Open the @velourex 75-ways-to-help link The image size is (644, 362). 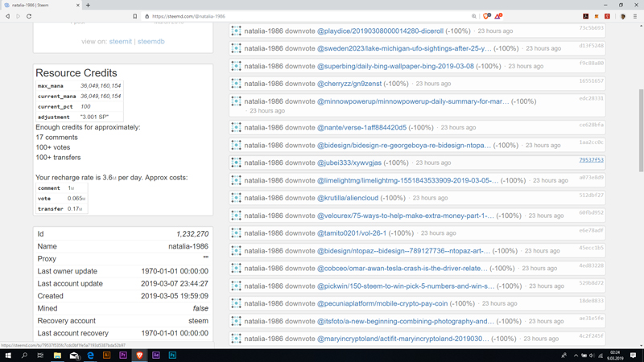click(406, 216)
